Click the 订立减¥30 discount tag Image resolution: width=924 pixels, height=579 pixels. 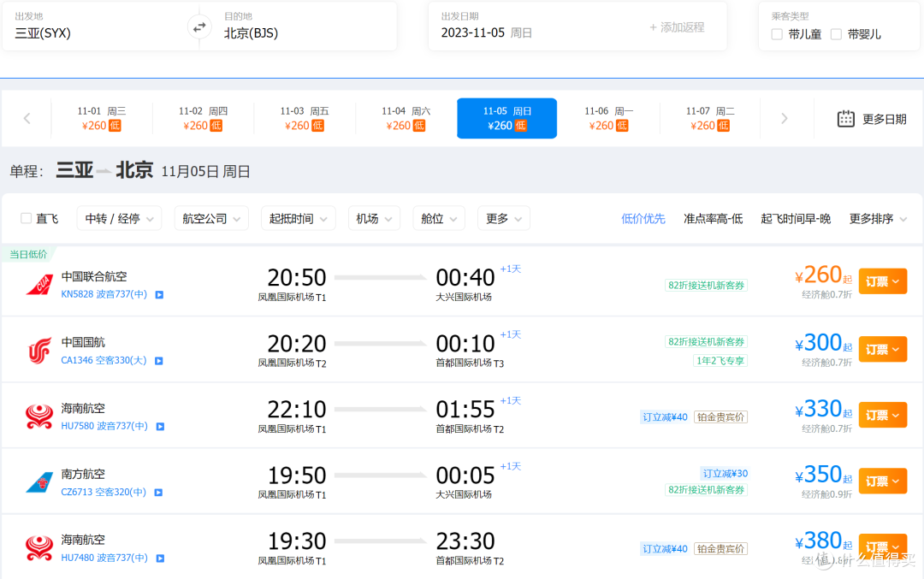pyautogui.click(x=725, y=474)
